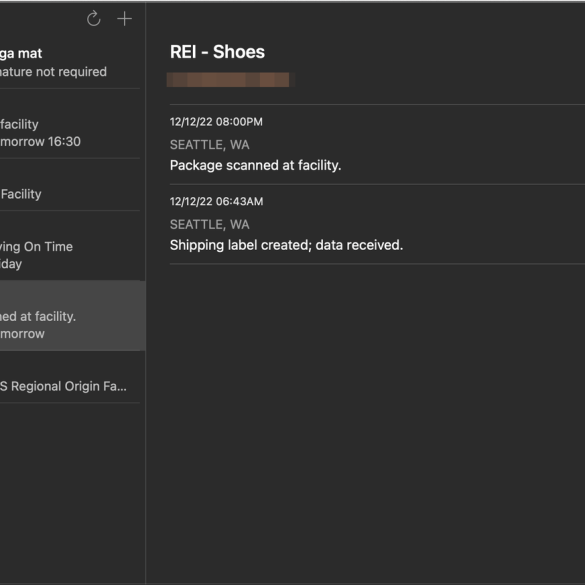Select the delivery row ending in 'Facility'

pyautogui.click(x=70, y=185)
